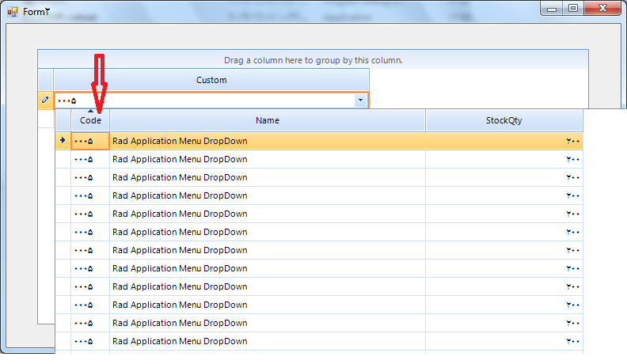Click the Form icon in the title bar
The width and height of the screenshot is (627, 364).
tap(12, 12)
